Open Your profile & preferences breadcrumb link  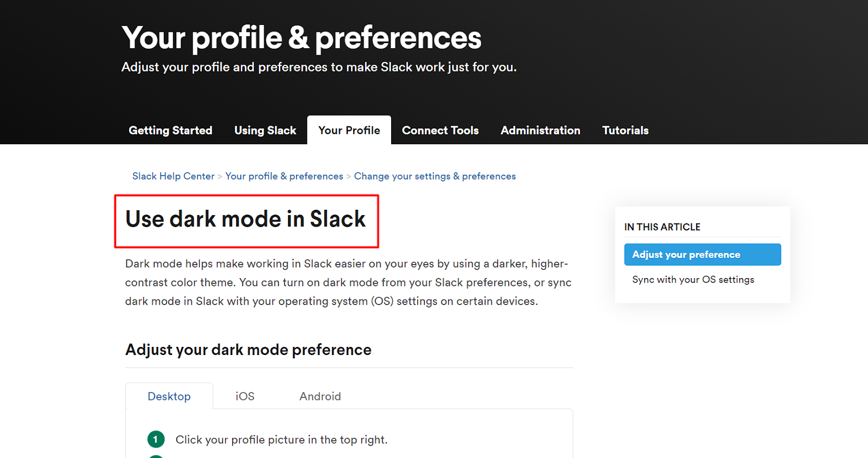click(284, 176)
